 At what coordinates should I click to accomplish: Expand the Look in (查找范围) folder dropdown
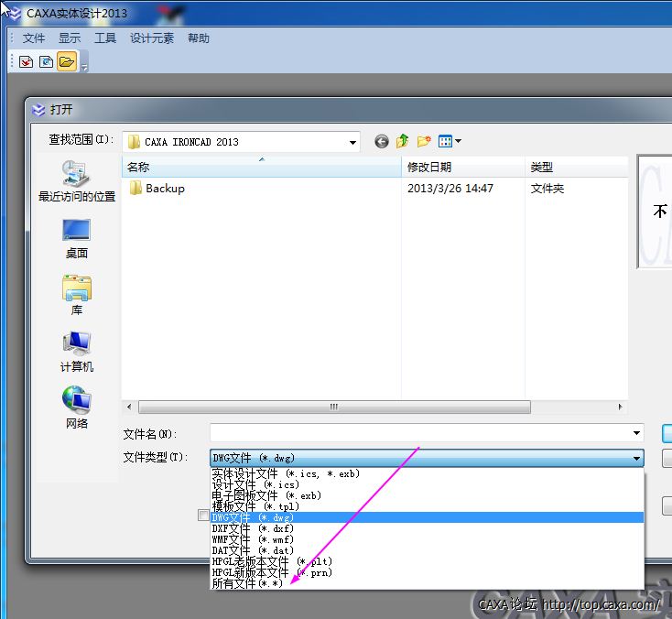353,143
